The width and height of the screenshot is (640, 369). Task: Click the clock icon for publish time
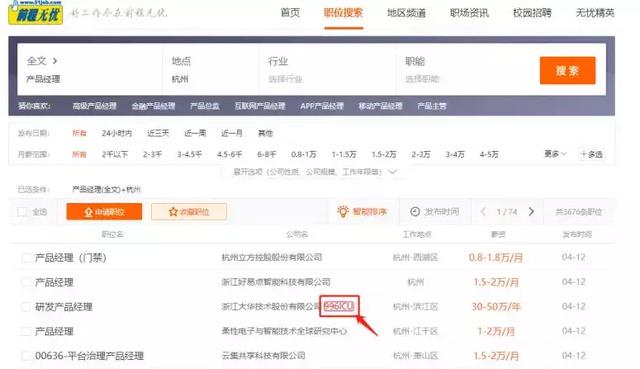coord(415,211)
